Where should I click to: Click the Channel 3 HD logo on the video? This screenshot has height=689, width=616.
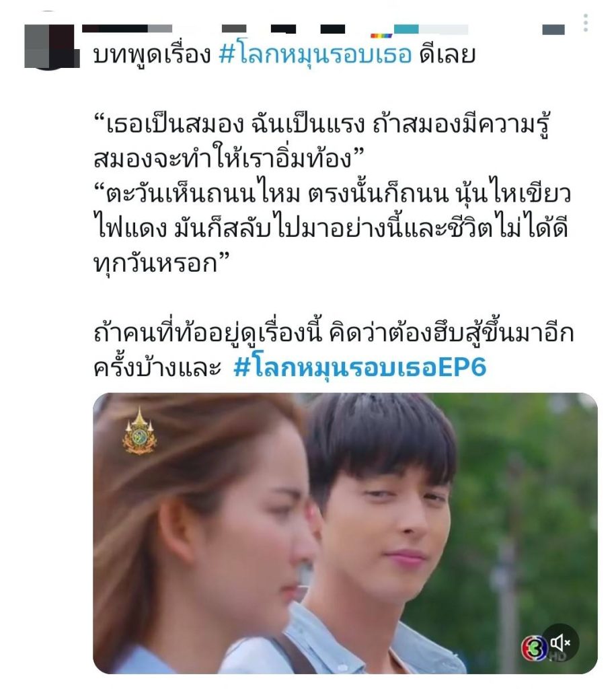click(535, 649)
